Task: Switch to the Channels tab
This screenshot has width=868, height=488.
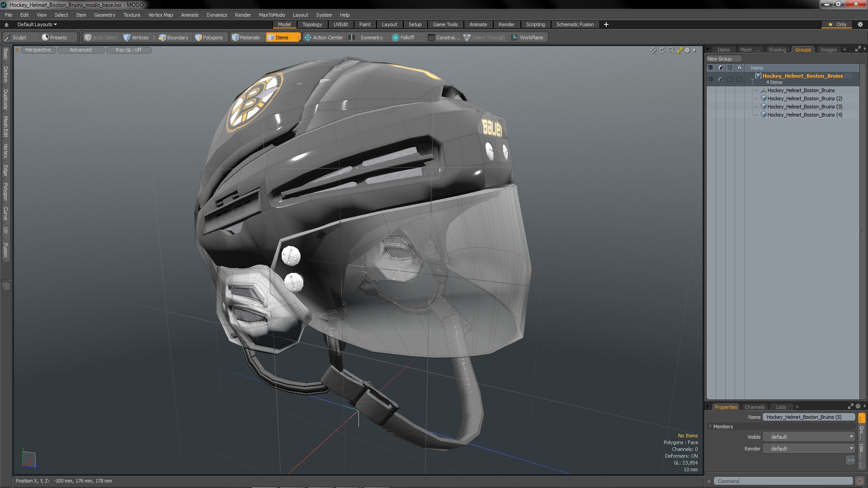Action: (x=754, y=407)
